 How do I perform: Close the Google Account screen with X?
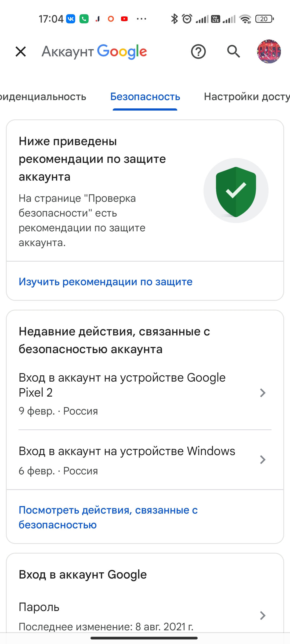click(21, 52)
